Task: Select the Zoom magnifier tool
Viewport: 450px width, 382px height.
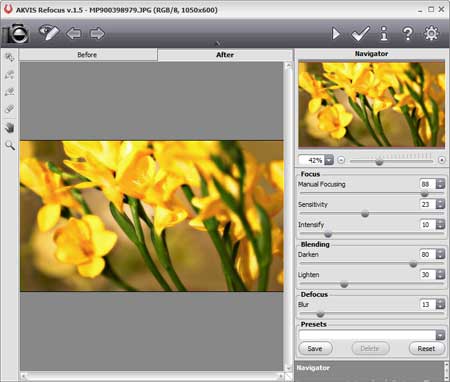Action: tap(10, 145)
